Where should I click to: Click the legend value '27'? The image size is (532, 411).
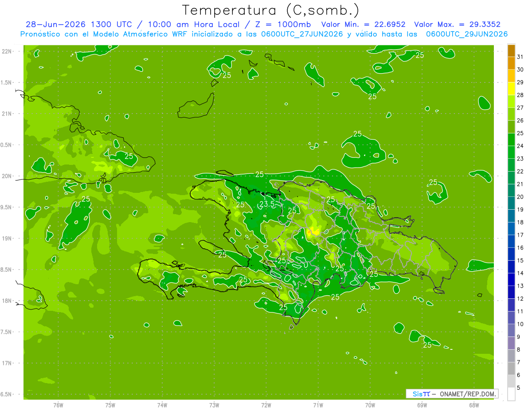(x=520, y=108)
